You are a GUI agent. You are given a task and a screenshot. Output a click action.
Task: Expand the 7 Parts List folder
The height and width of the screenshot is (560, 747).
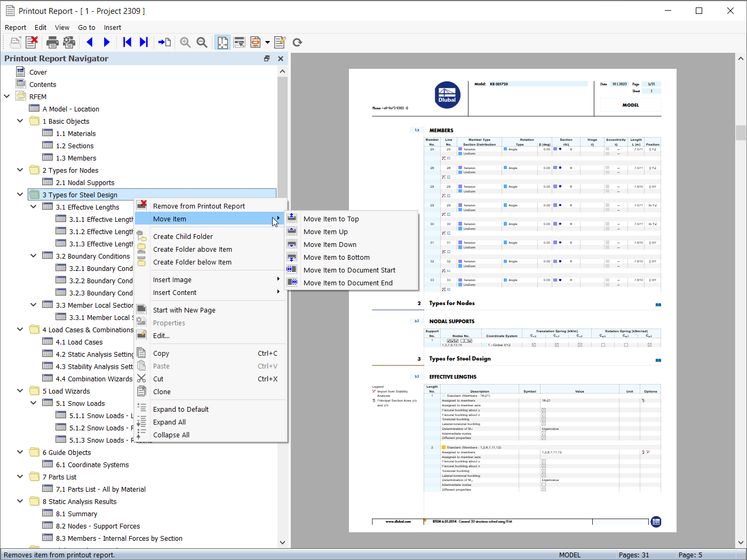point(20,476)
